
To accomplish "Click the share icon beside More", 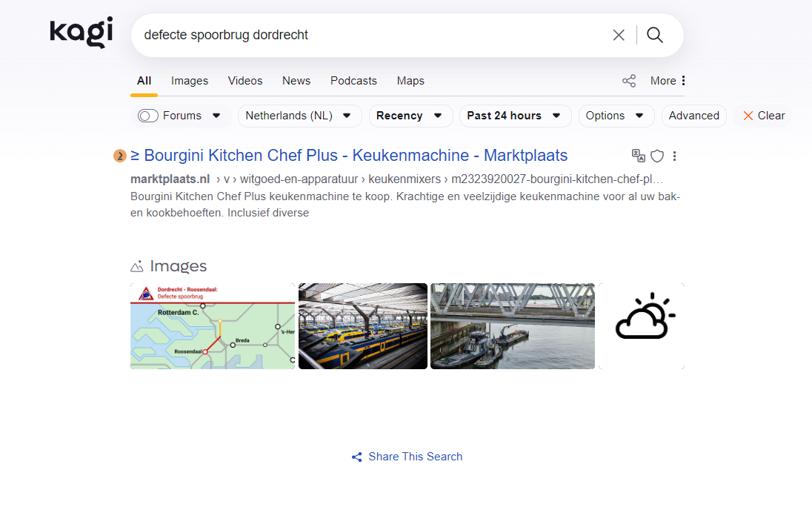I will click(x=629, y=81).
